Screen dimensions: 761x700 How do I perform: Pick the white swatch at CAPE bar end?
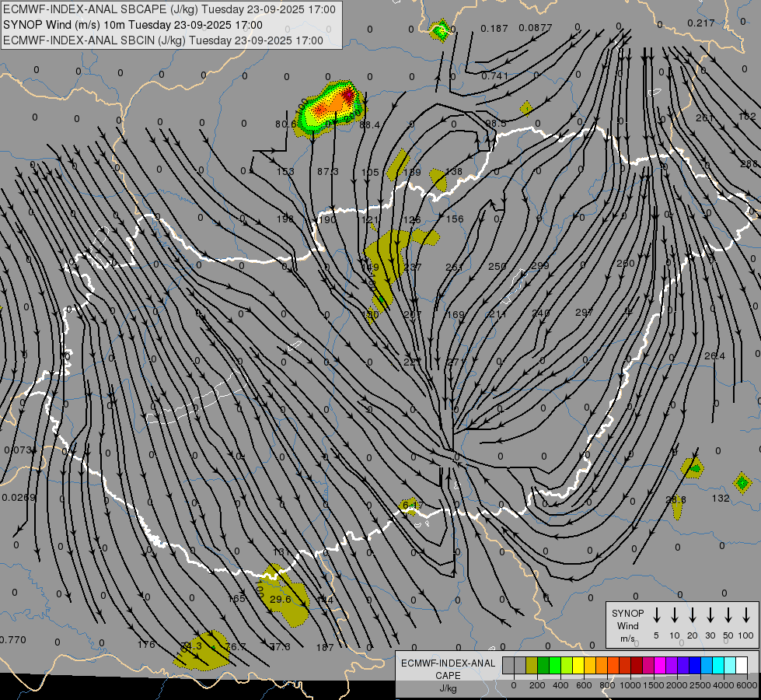[x=742, y=665]
